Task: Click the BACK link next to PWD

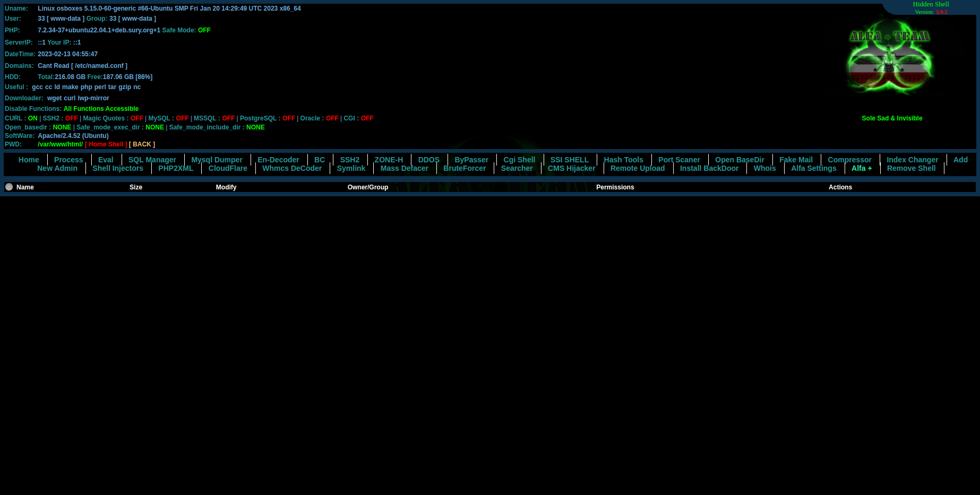Action: pos(142,144)
